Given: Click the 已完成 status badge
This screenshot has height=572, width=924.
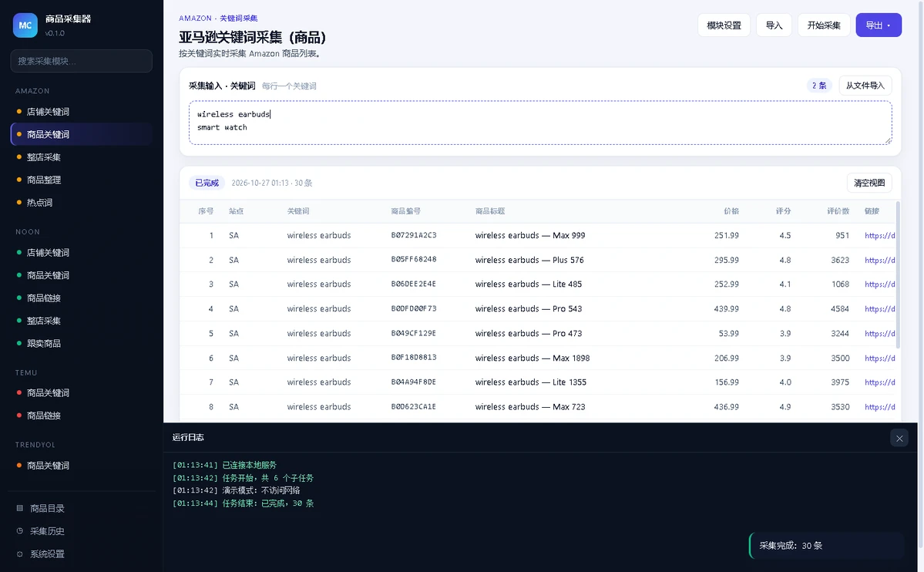Looking at the screenshot, I should [207, 183].
